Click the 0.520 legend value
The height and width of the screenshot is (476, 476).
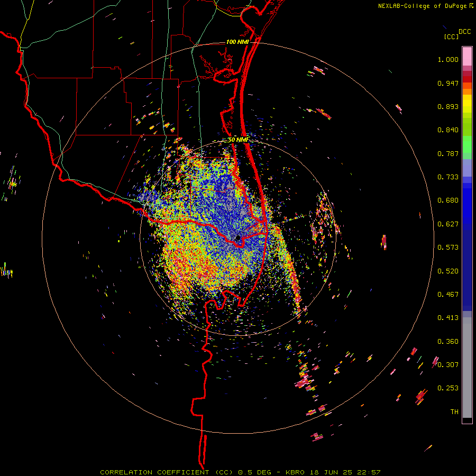click(448, 271)
